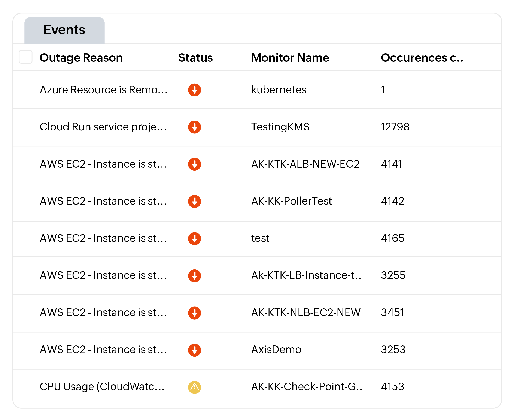Click occurrences count 3253

coord(393,350)
